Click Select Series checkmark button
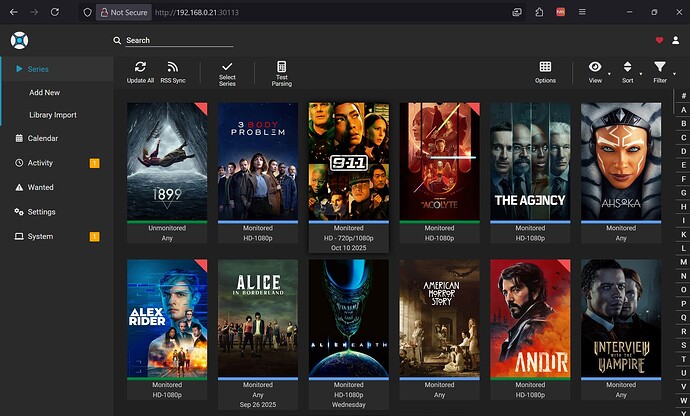The width and height of the screenshot is (690, 416). pyautogui.click(x=227, y=73)
